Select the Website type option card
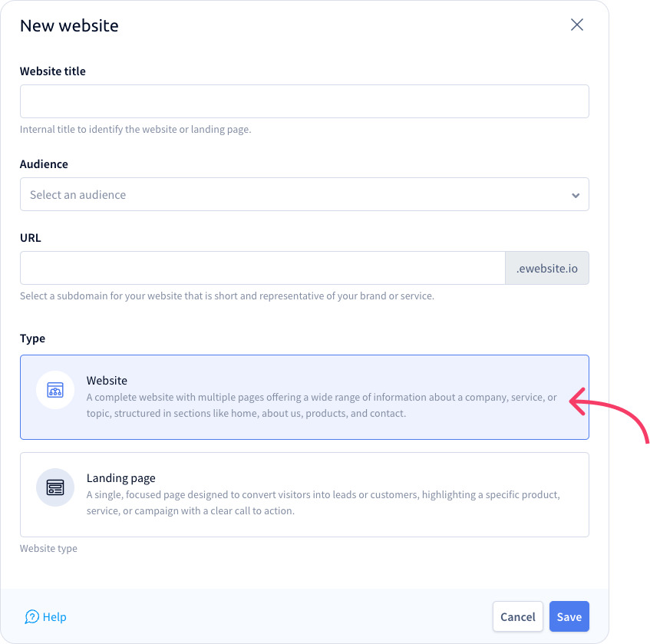This screenshot has width=650, height=644. pos(304,397)
